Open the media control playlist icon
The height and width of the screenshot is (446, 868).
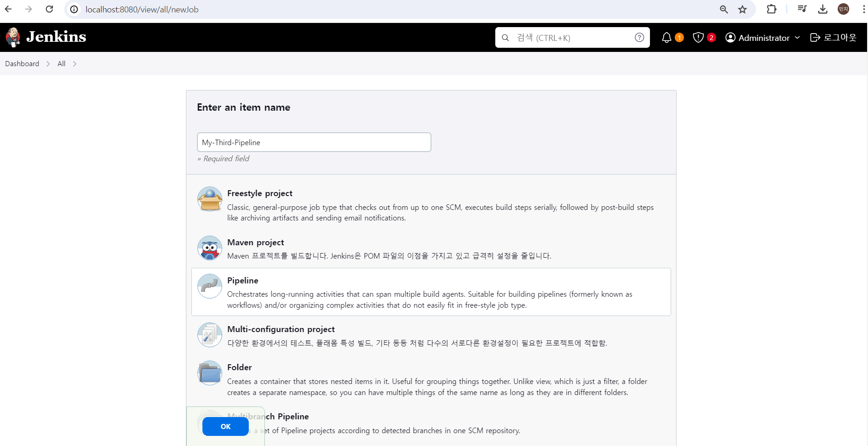802,9
